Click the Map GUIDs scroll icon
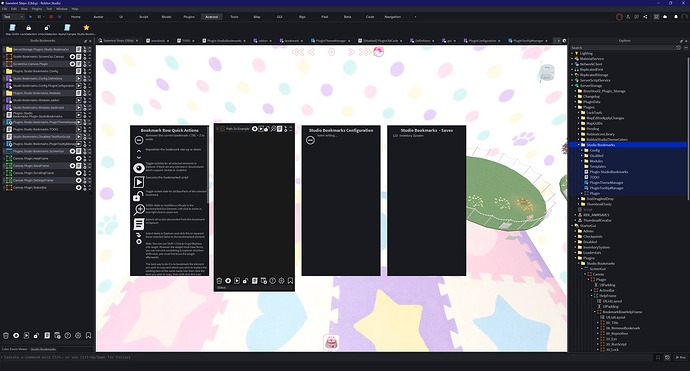 12,28
